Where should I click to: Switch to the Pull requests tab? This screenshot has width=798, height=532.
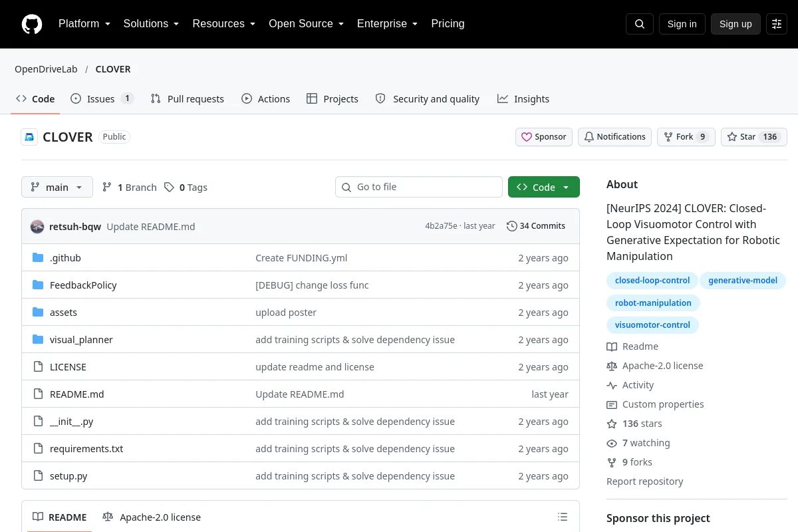coord(188,98)
